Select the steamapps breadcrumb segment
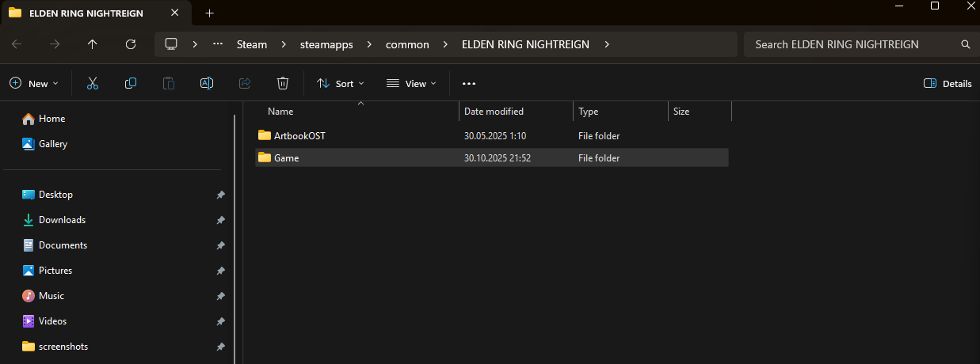The width and height of the screenshot is (980, 364). tap(325, 44)
